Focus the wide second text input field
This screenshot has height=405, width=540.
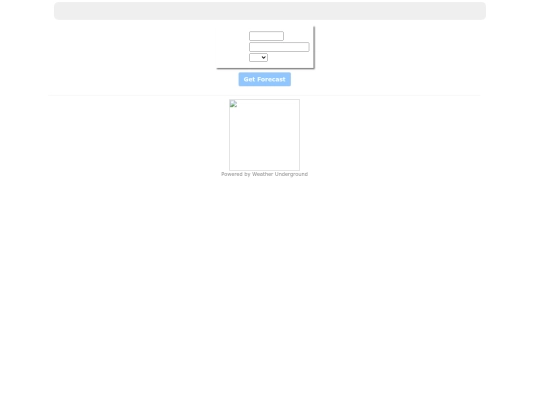[x=279, y=47]
